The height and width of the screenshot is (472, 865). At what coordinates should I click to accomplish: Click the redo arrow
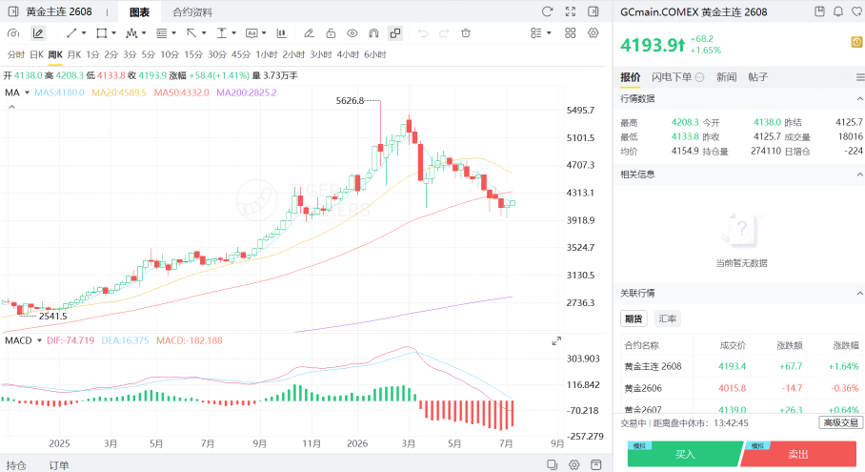444,34
